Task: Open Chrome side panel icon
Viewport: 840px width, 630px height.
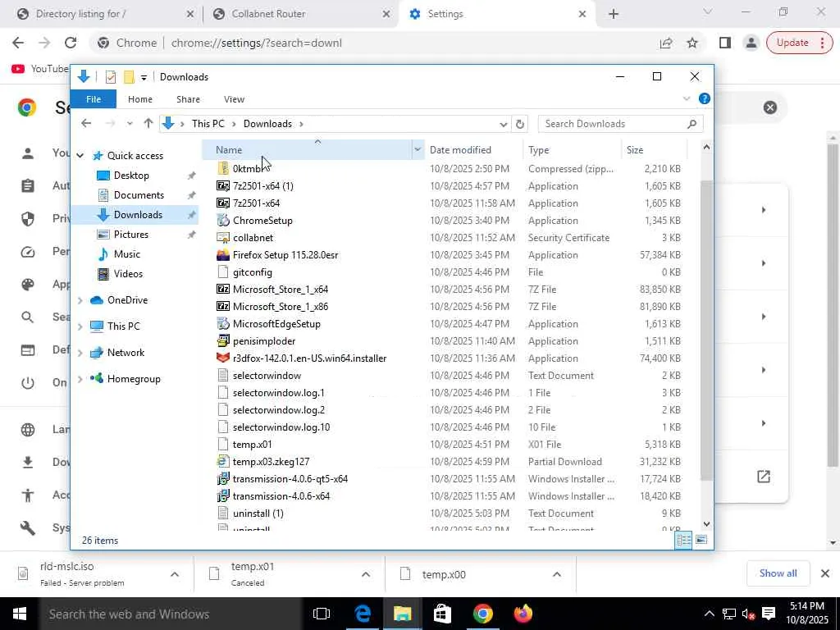Action: (x=725, y=43)
